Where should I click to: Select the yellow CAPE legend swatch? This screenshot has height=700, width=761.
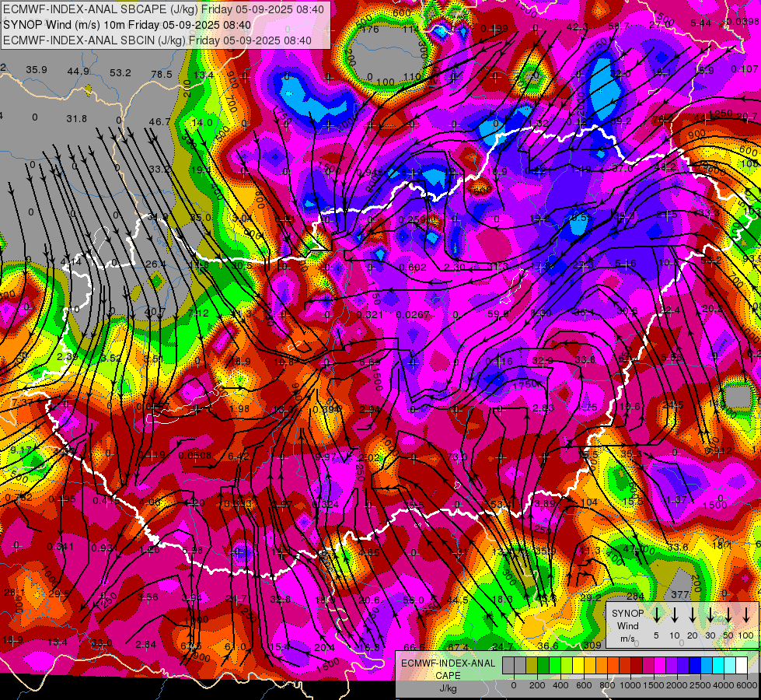pos(578,666)
